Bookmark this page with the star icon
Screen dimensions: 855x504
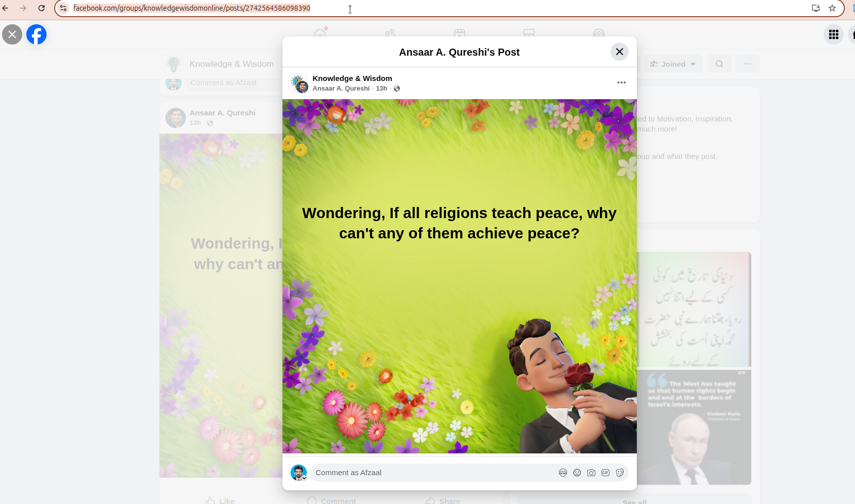832,8
